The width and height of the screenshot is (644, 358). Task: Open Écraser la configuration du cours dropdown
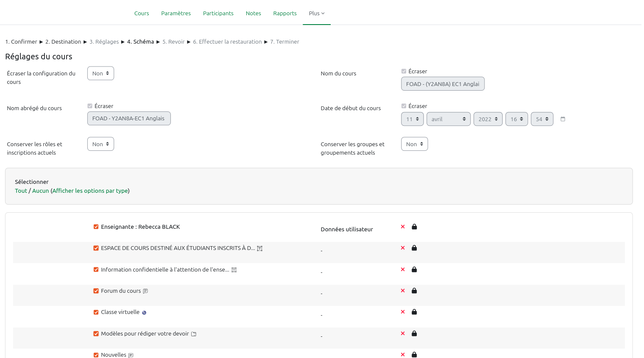pyautogui.click(x=100, y=73)
